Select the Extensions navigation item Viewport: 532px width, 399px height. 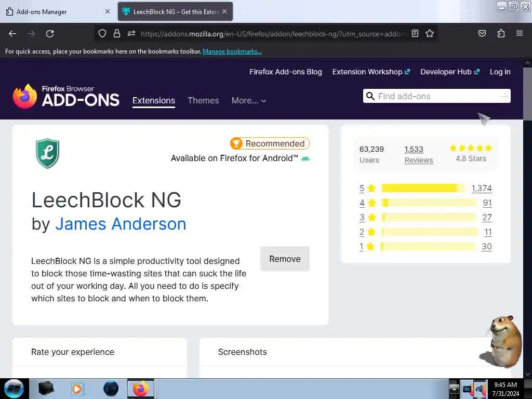tap(154, 100)
